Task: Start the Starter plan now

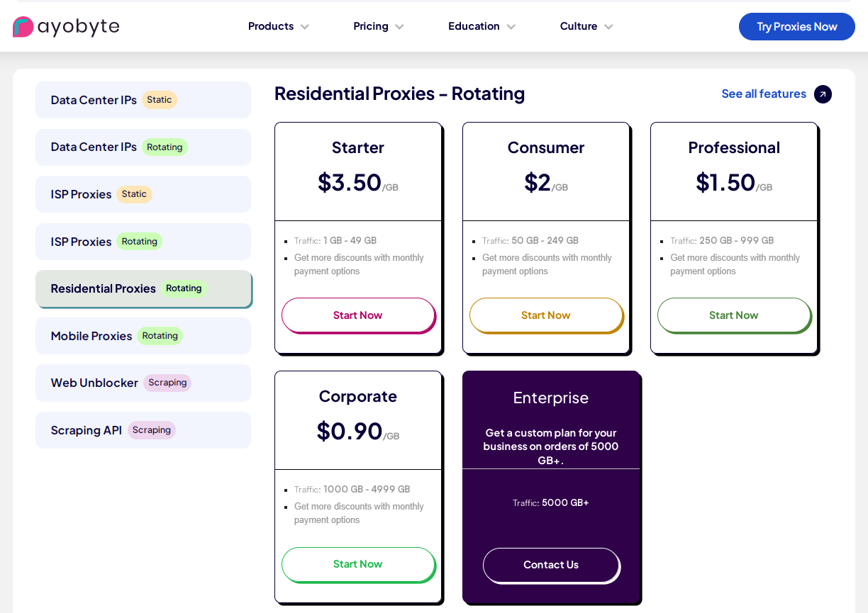Action: [358, 315]
